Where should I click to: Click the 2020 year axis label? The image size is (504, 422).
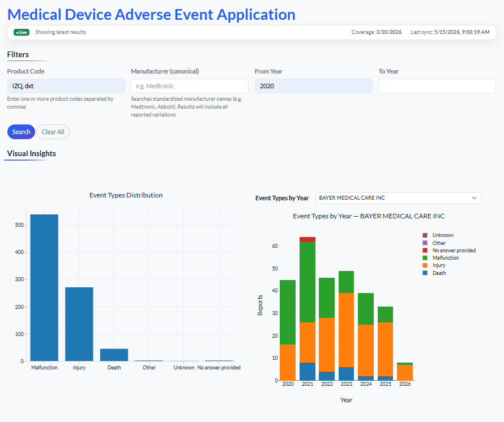[x=288, y=384]
